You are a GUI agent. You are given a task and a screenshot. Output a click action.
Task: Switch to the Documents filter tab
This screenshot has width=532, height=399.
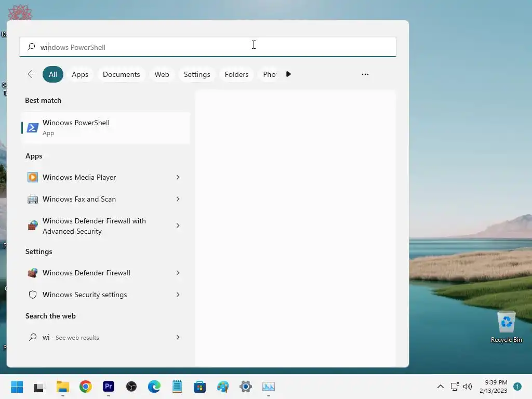[x=121, y=74]
